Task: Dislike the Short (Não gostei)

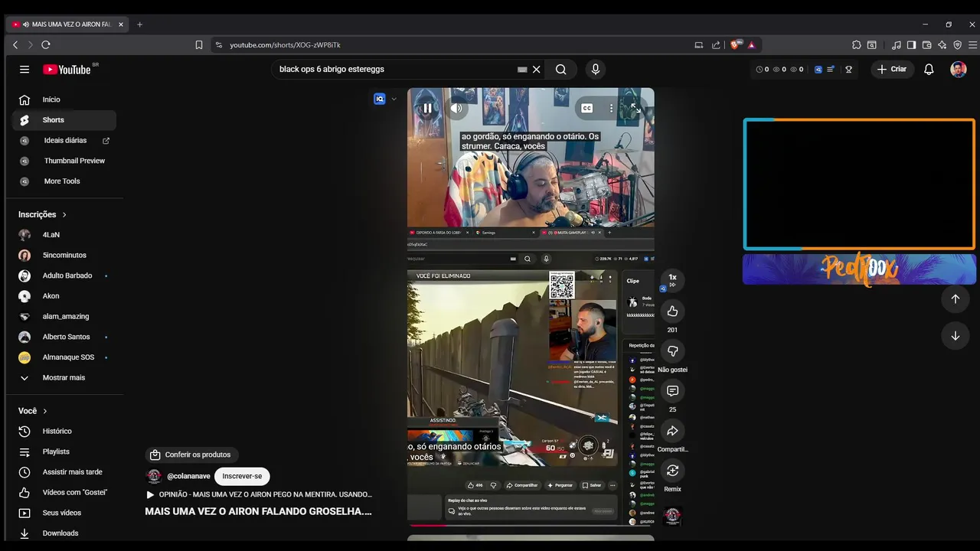Action: (x=672, y=350)
